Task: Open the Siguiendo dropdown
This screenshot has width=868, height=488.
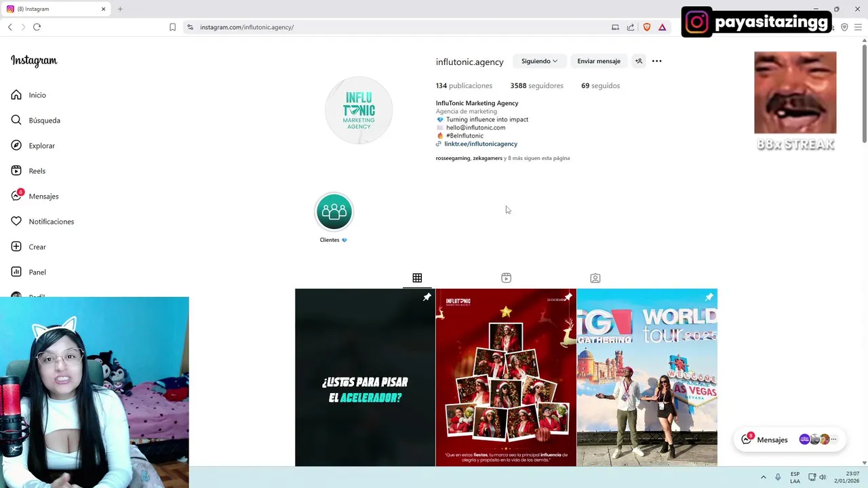Action: [x=539, y=61]
